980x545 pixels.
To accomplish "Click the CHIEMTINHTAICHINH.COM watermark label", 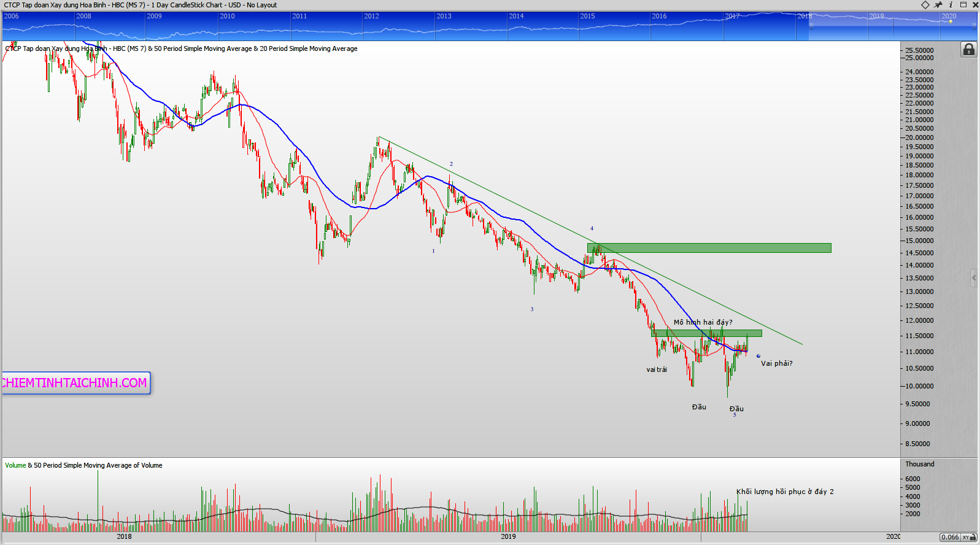I will [75, 383].
